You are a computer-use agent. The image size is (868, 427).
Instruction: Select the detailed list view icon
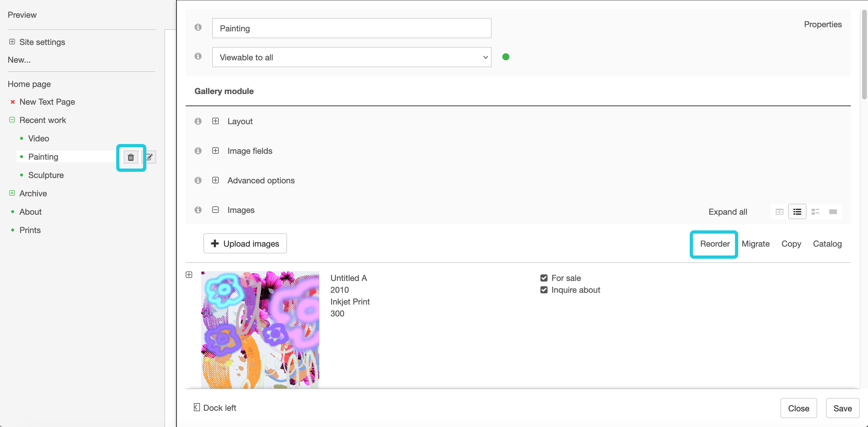coord(815,212)
